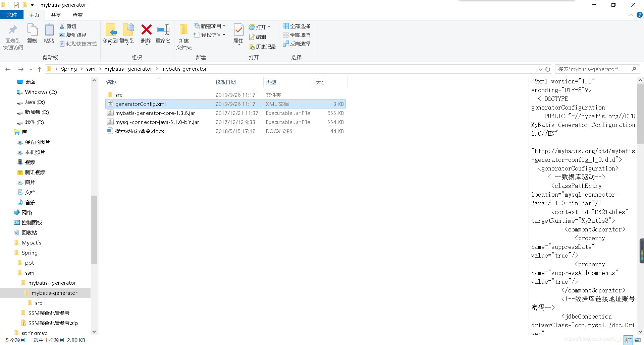
Task: Open the File (文件) menu tab
Action: [x=12, y=15]
